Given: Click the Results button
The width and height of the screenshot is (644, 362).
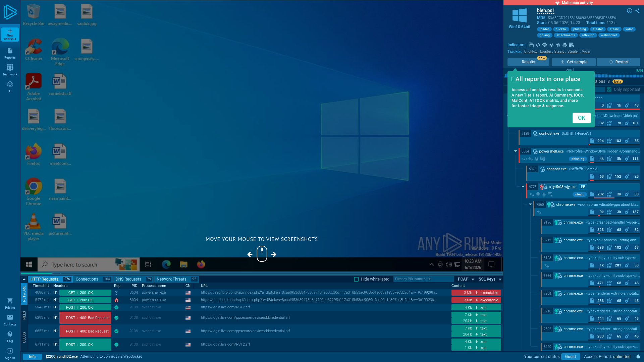Looking at the screenshot, I should click(528, 62).
